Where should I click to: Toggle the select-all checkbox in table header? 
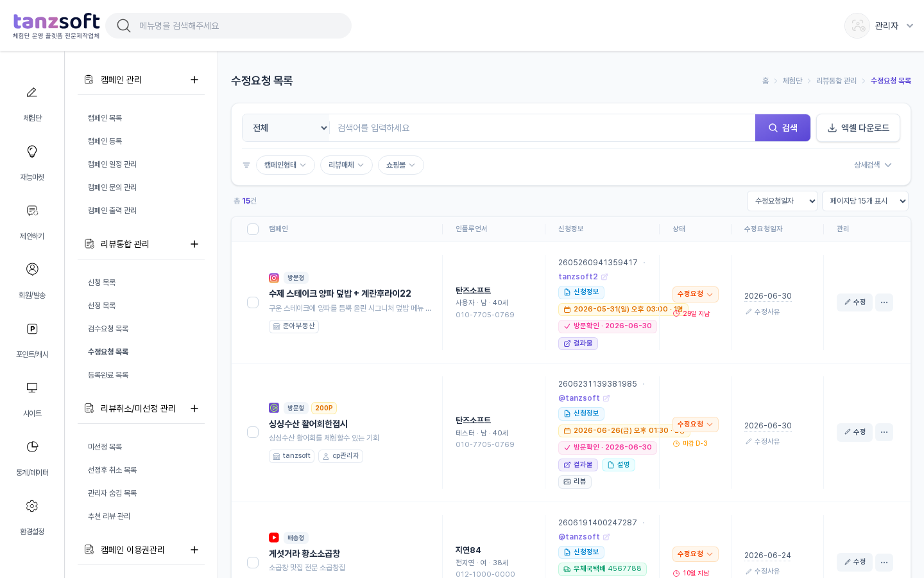click(x=253, y=229)
